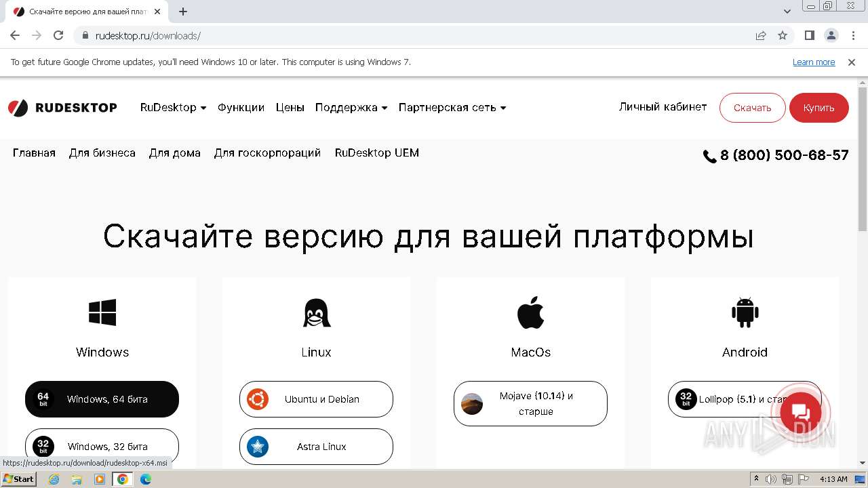The height and width of the screenshot is (488, 868).
Task: Click the volume speaker tray icon
Action: (x=771, y=479)
